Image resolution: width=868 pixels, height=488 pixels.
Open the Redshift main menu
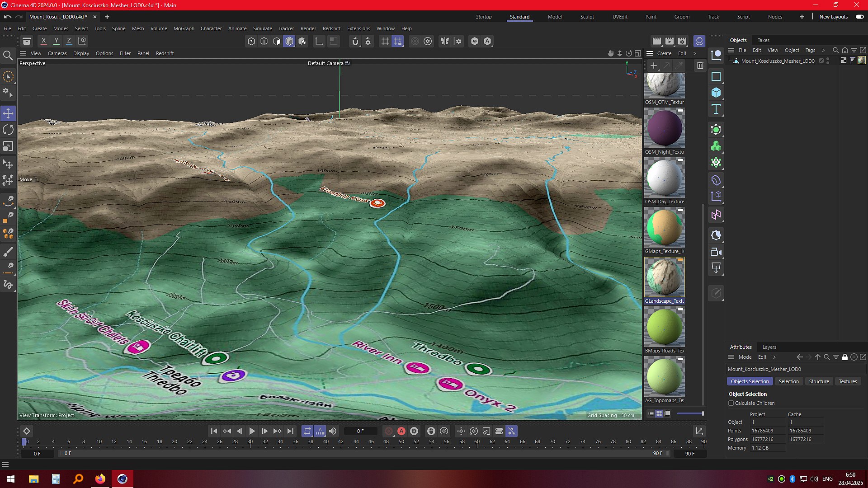point(331,28)
